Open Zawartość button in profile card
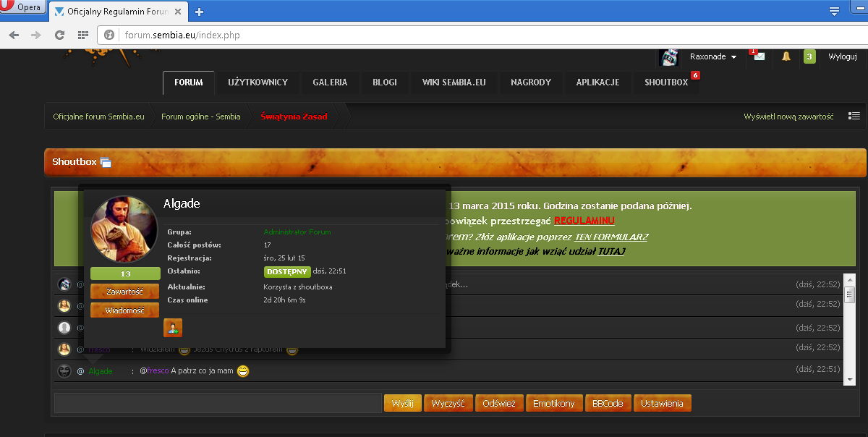 (125, 292)
